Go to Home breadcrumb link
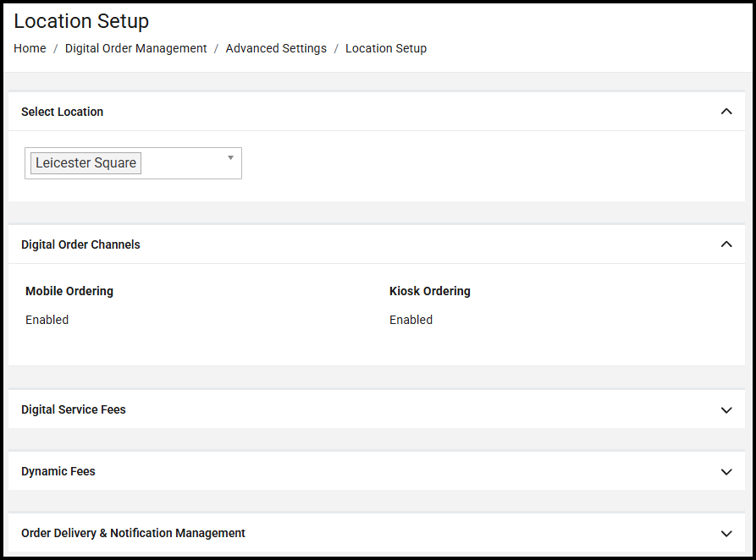Image resolution: width=756 pixels, height=560 pixels. 30,48
